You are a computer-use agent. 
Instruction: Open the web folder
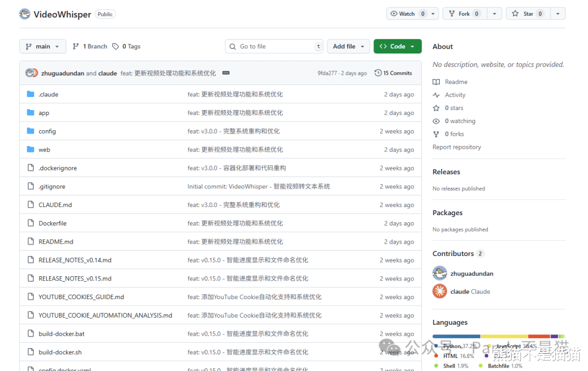click(44, 149)
